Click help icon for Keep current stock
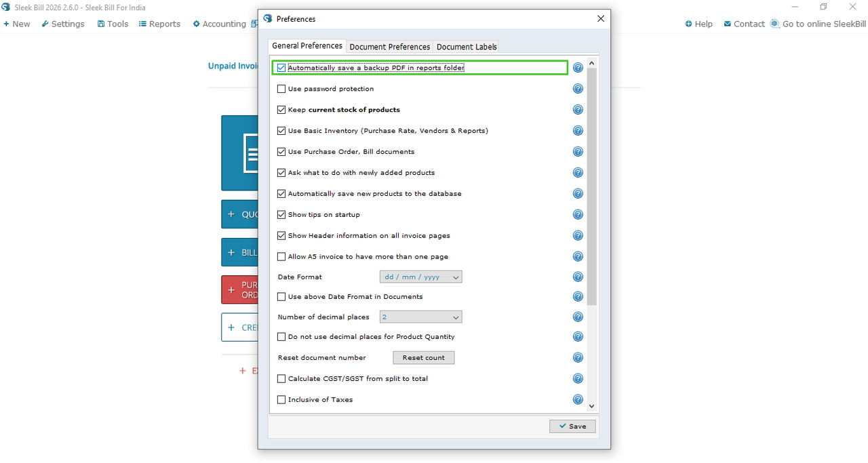The height and width of the screenshot is (463, 868). point(578,110)
